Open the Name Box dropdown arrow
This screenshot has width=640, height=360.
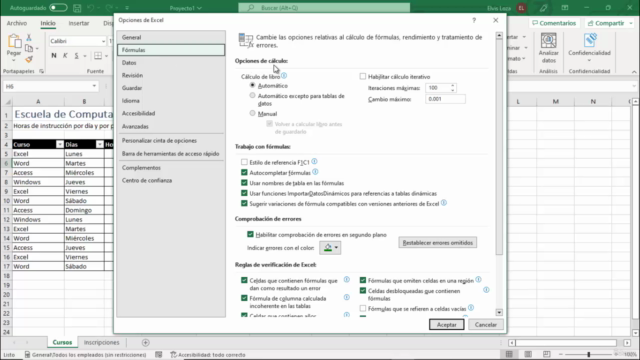coord(94,86)
